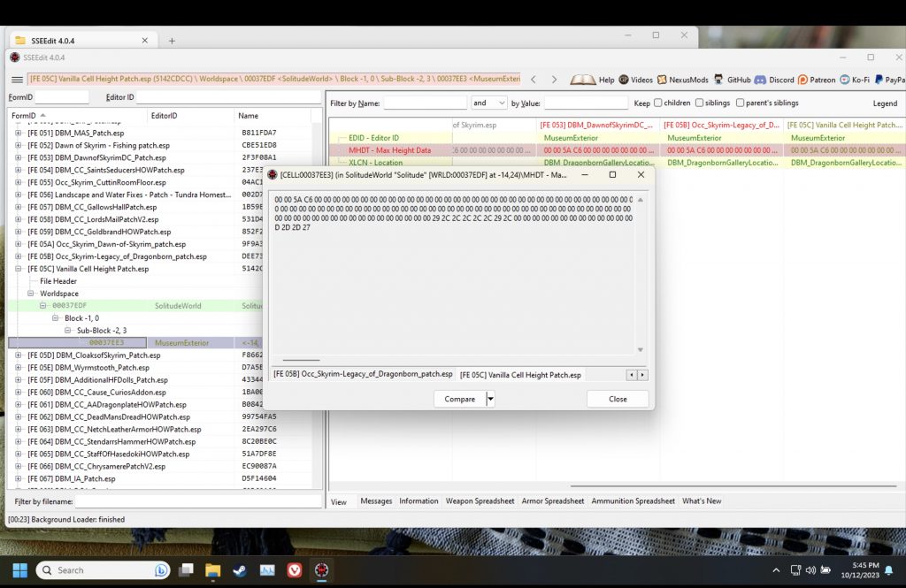Tick the parent's siblings checkbox
Viewport: 906px width, 588px height.
click(x=741, y=103)
